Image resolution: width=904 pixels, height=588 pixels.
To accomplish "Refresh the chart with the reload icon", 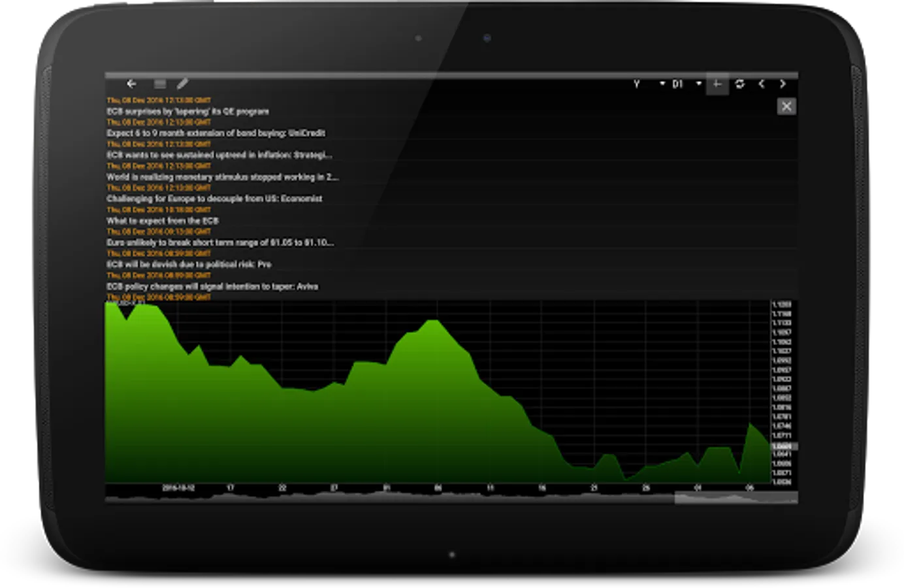I will click(739, 84).
